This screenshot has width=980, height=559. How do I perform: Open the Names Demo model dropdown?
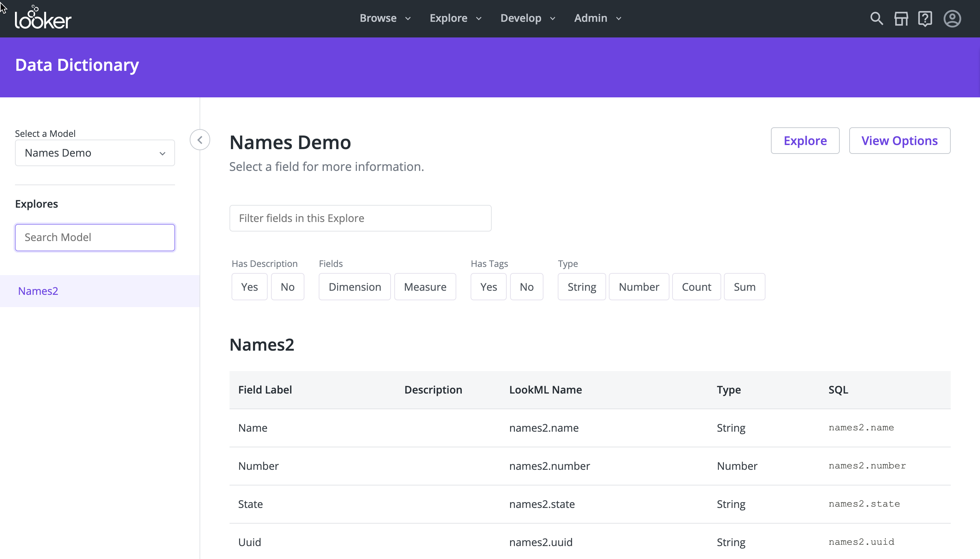pos(95,153)
